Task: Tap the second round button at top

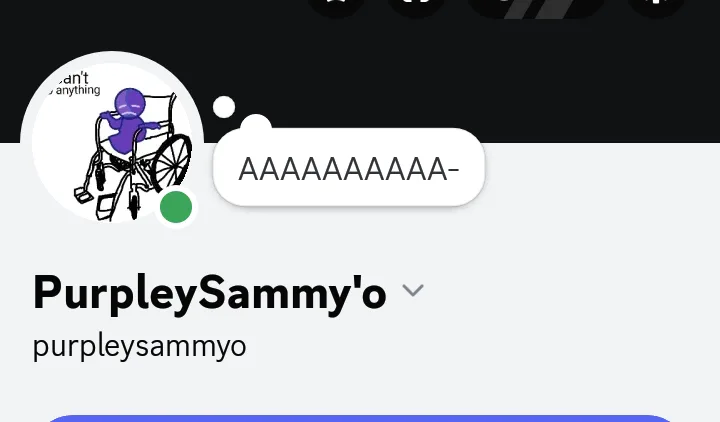Action: point(416,6)
